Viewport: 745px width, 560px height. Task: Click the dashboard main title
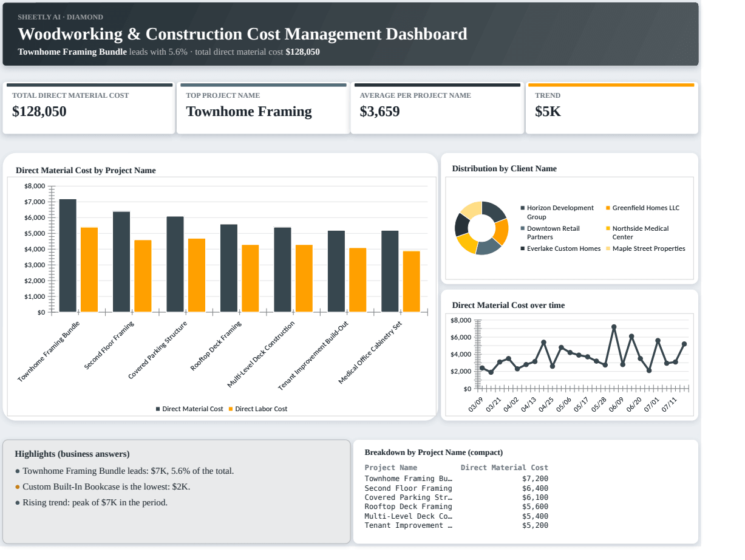click(243, 34)
